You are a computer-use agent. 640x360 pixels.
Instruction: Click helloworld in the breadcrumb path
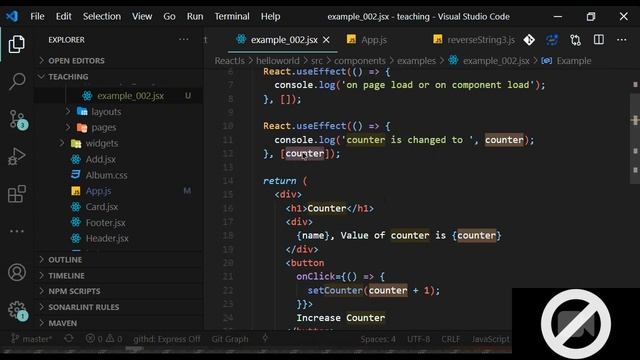tap(278, 61)
